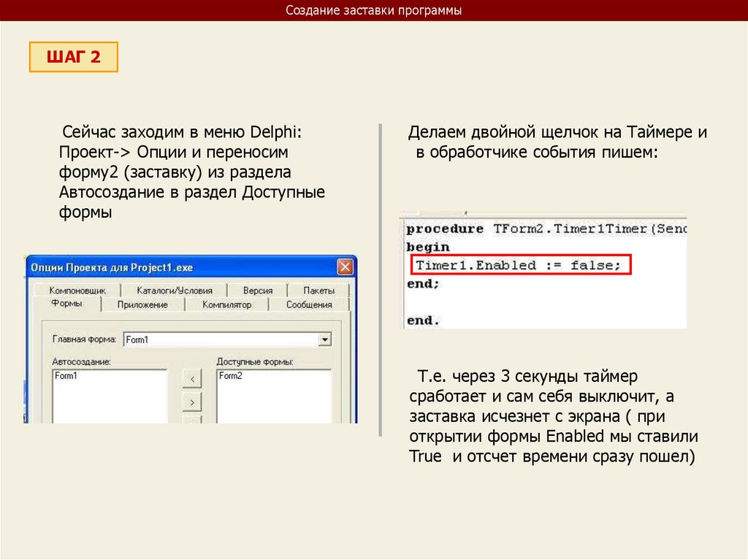Viewport: 748px width, 560px height.
Task: Click the ШАГ 2 step label
Action: pyautogui.click(x=73, y=58)
